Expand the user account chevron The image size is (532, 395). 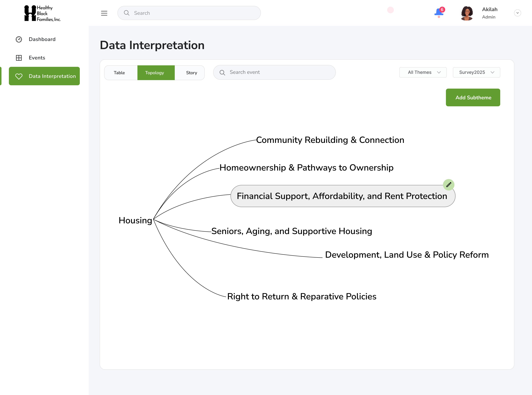pos(517,13)
